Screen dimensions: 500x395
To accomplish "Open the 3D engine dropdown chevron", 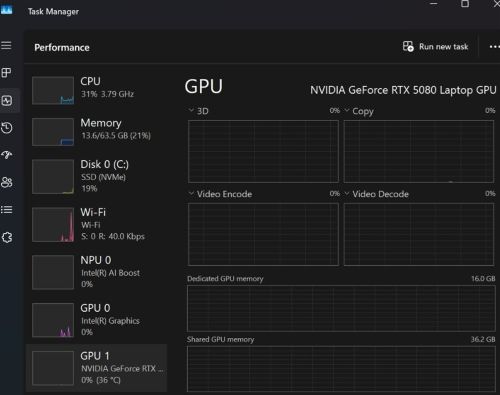I will (x=191, y=110).
